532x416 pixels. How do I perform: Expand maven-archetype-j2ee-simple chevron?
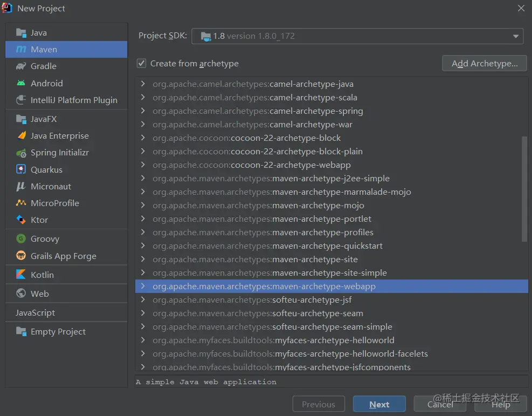(x=143, y=178)
